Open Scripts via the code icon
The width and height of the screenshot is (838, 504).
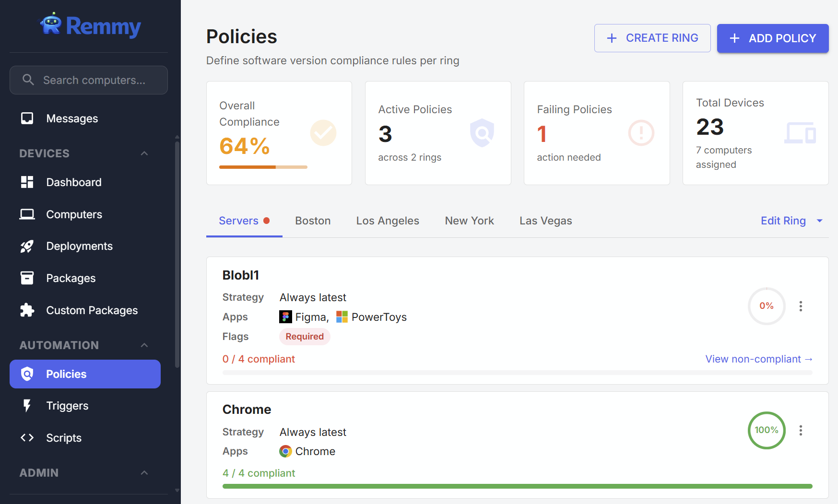coord(27,438)
